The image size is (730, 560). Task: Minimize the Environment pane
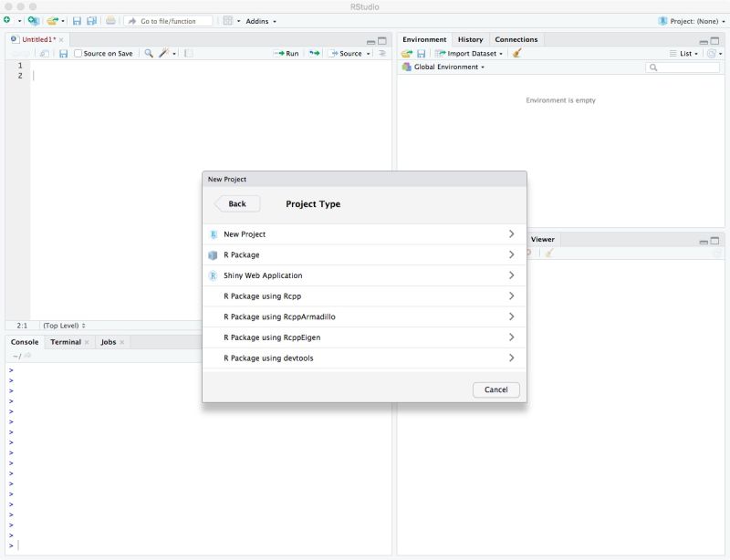[x=704, y=41]
